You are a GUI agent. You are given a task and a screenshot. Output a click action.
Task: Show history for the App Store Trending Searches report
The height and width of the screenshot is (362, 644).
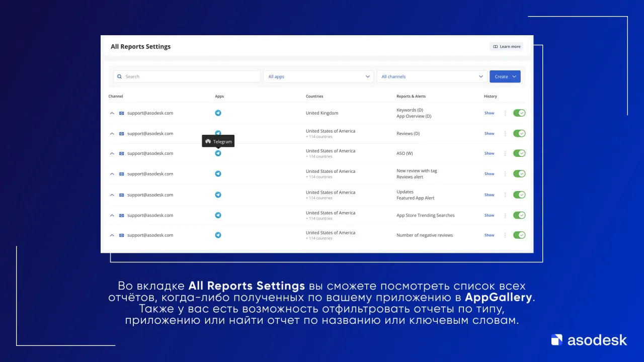489,215
